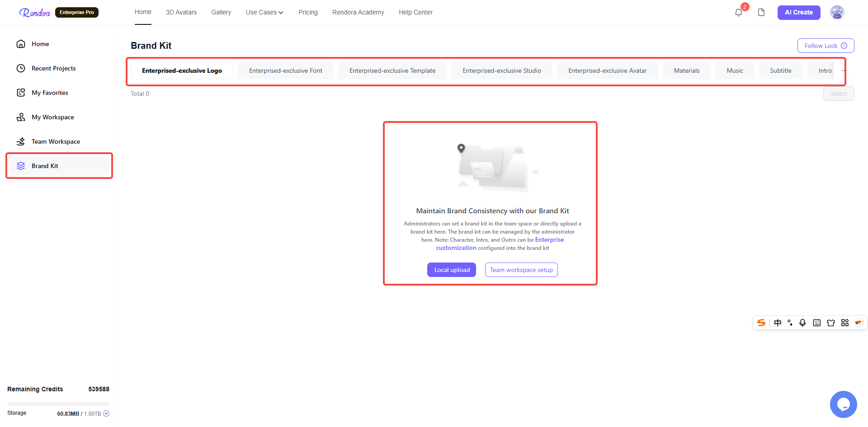Screen dimensions: 868x427
Task: Switch to the Subtitle tab
Action: [781, 70]
